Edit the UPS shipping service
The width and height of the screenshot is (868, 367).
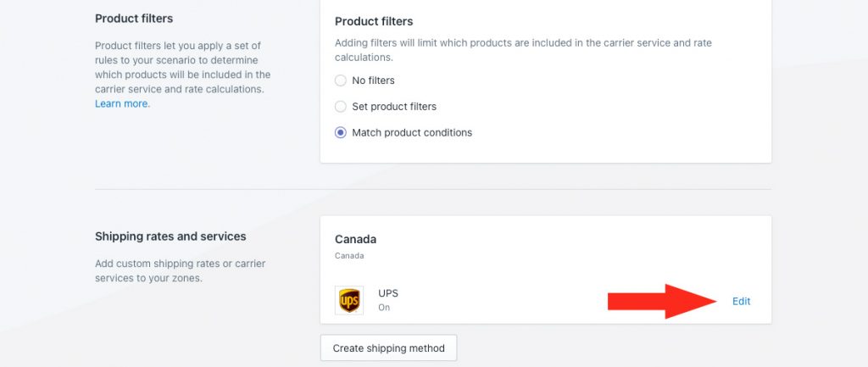(741, 301)
